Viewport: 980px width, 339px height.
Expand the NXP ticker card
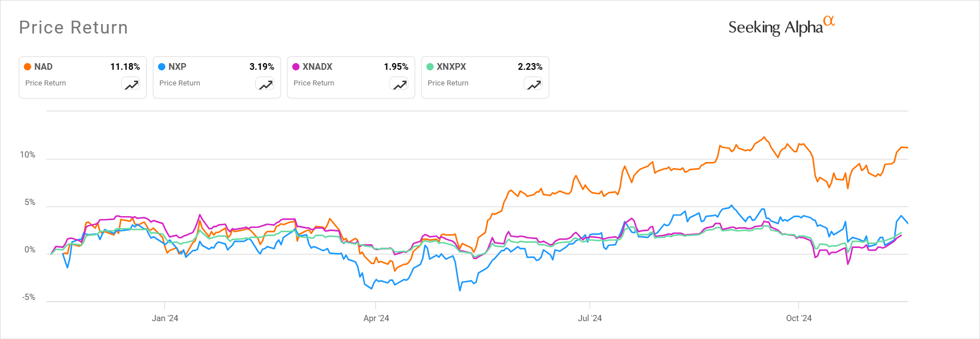217,77
